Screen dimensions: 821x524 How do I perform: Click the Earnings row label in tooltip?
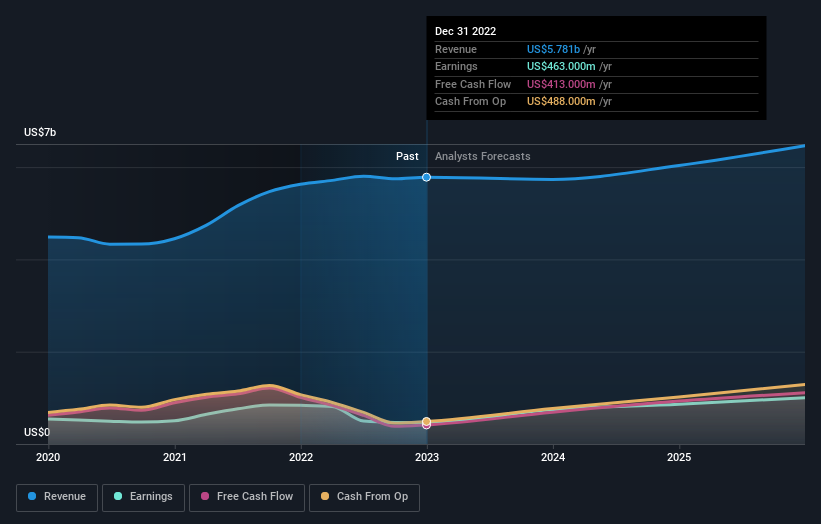(x=456, y=66)
